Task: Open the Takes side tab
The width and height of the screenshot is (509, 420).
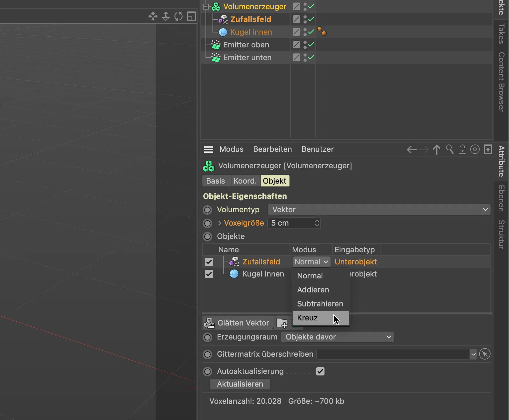Action: 501,34
